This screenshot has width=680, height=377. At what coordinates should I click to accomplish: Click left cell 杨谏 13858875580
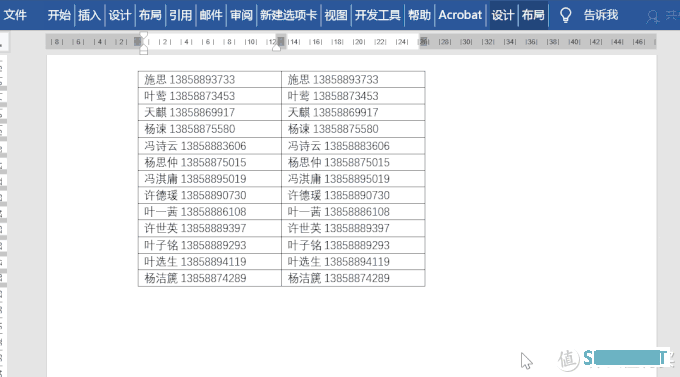coord(210,129)
